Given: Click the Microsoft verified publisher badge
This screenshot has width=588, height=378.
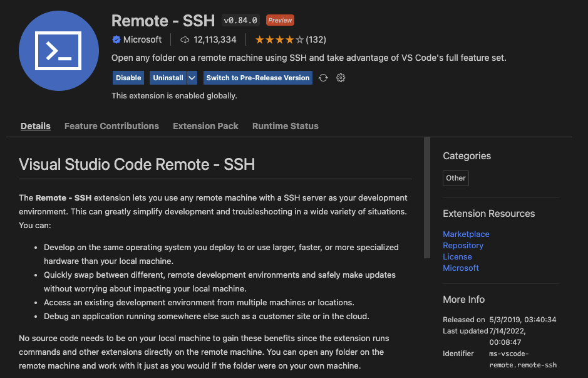Looking at the screenshot, I should point(116,39).
